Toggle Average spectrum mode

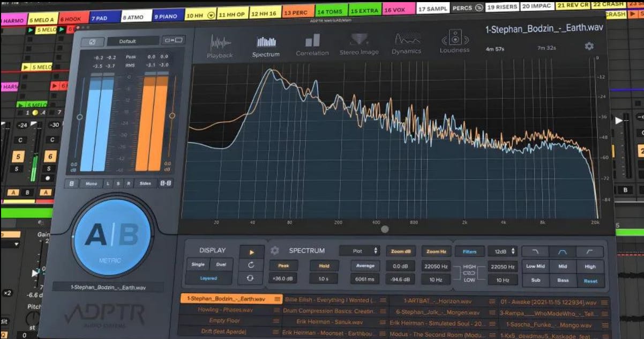coord(364,266)
